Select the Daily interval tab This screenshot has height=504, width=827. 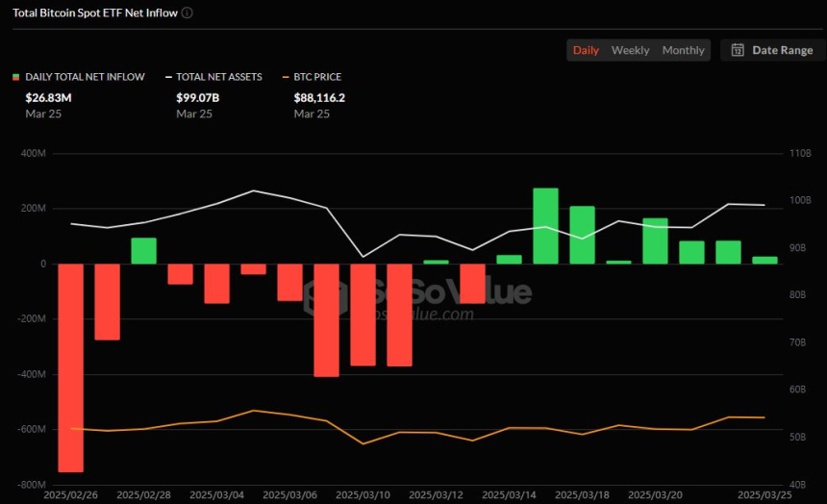tap(586, 50)
